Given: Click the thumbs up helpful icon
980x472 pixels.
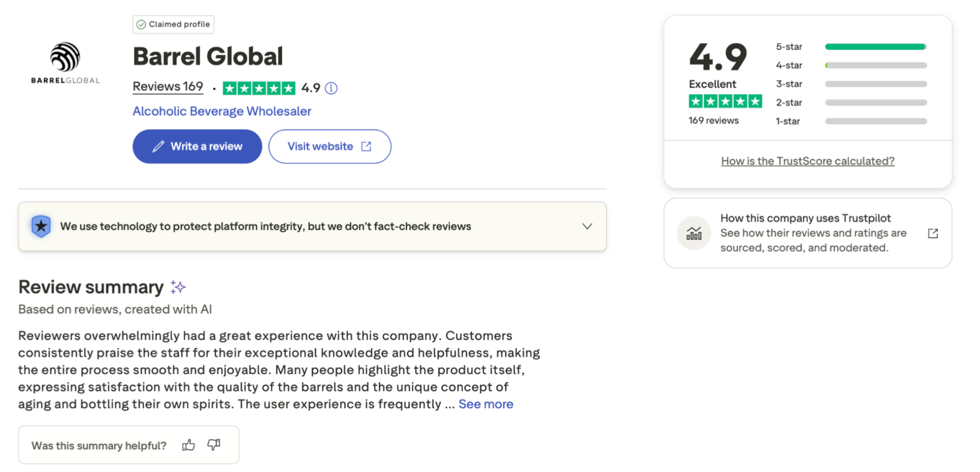Looking at the screenshot, I should (x=188, y=445).
